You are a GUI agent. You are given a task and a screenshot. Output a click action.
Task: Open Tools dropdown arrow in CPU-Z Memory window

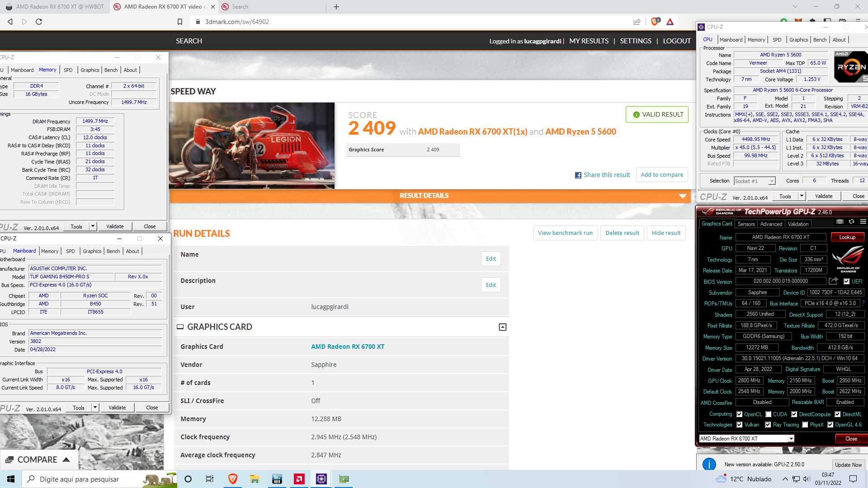pos(93,226)
